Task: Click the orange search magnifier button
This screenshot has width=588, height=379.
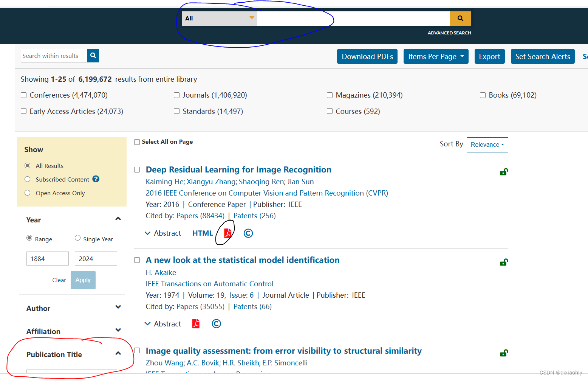Action: point(460,19)
